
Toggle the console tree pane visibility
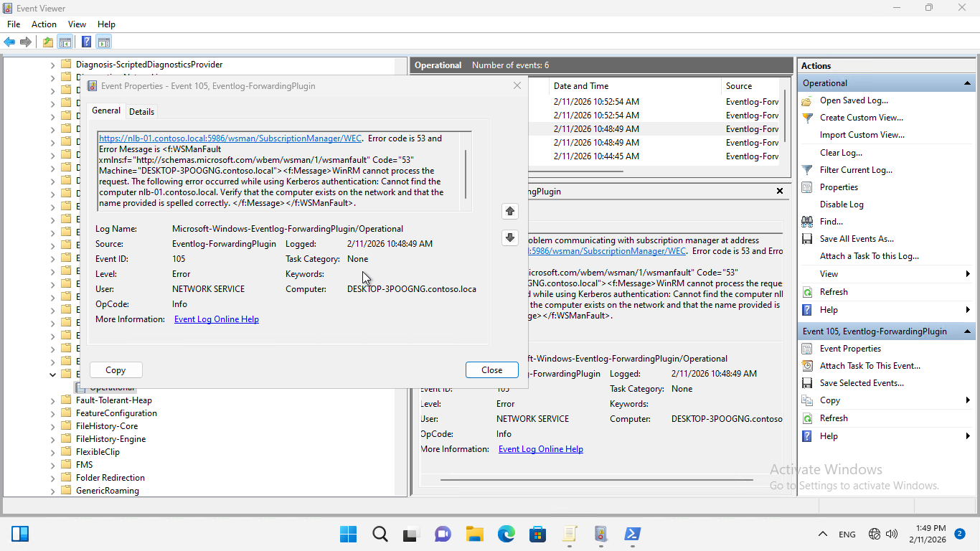(x=65, y=42)
